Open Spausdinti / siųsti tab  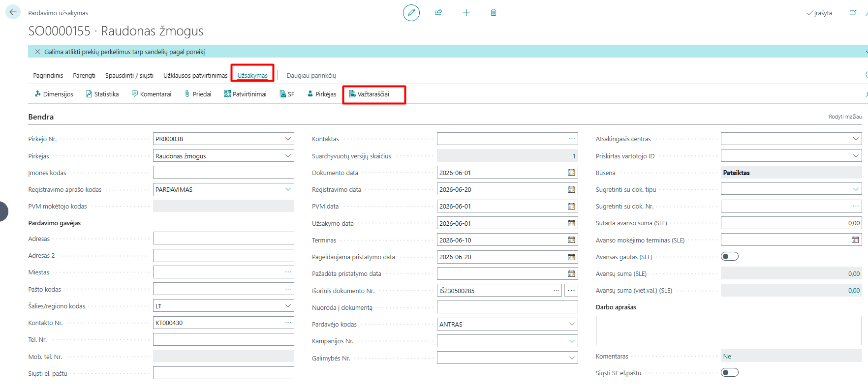point(129,75)
